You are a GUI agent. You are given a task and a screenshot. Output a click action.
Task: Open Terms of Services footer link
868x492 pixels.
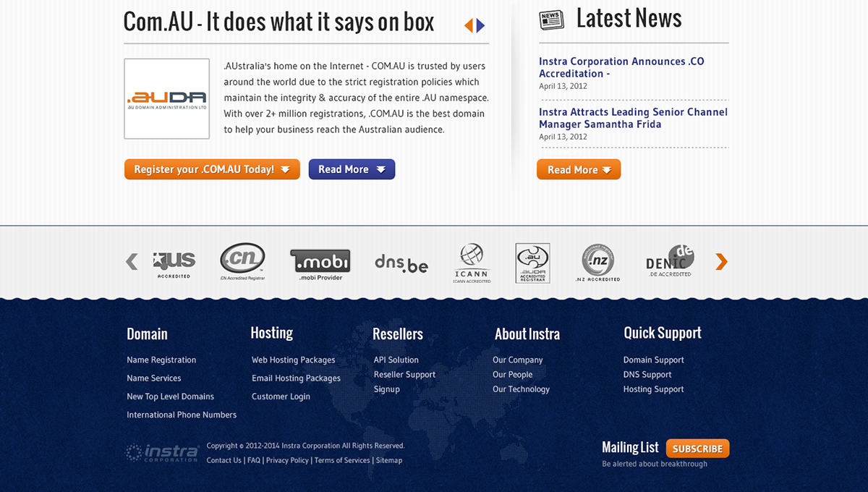[342, 460]
